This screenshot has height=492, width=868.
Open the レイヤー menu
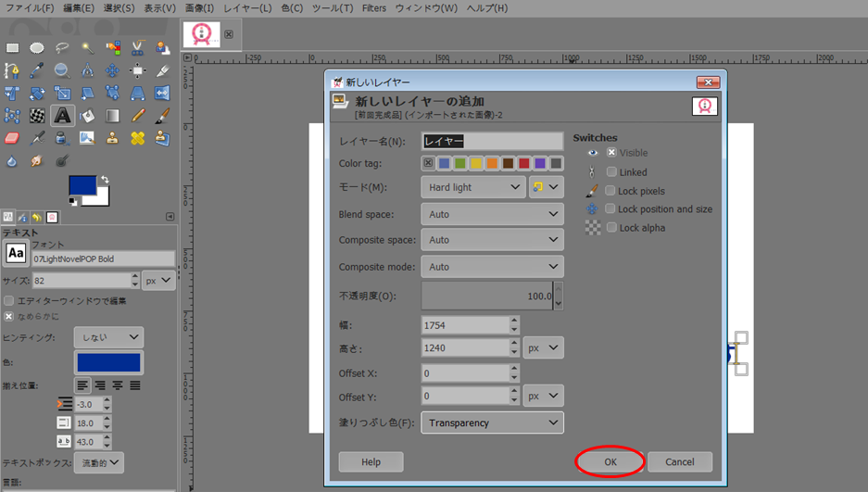(247, 8)
